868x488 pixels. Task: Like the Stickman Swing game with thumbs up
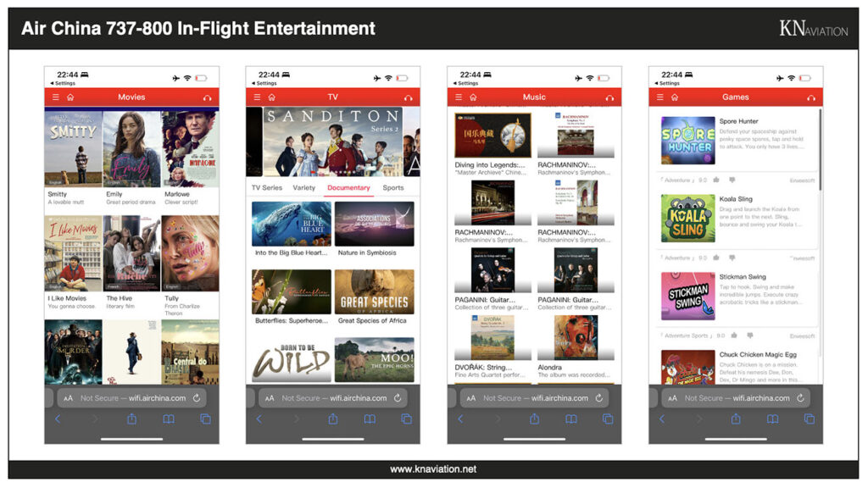(x=734, y=335)
